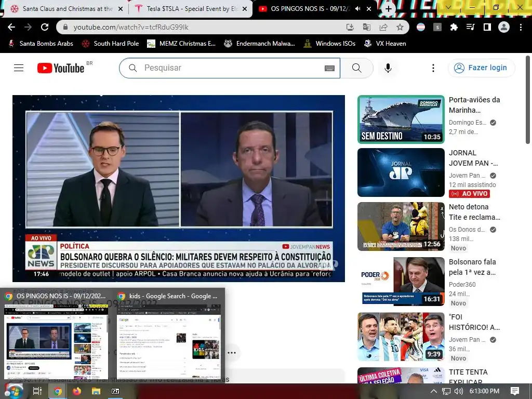
Task: Open MEMZ Christmas bookmark
Action: (181, 44)
